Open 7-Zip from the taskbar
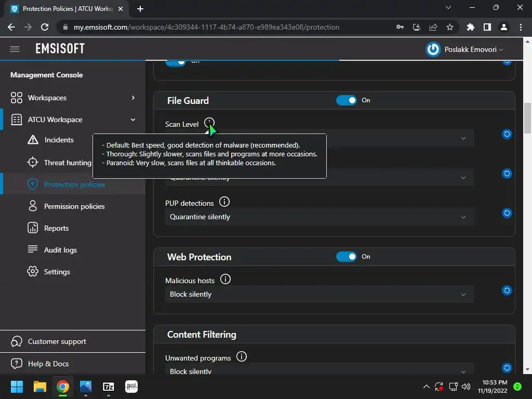 coord(108,387)
